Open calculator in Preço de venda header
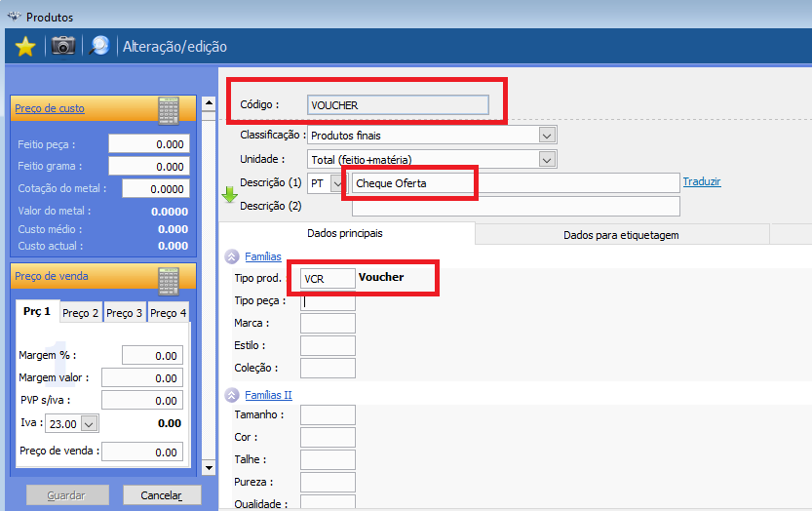 (x=169, y=279)
